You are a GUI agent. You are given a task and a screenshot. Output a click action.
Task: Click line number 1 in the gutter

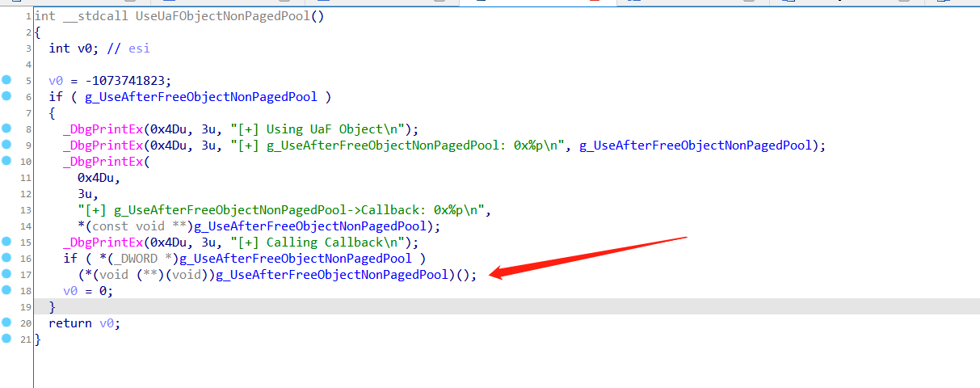click(29, 15)
